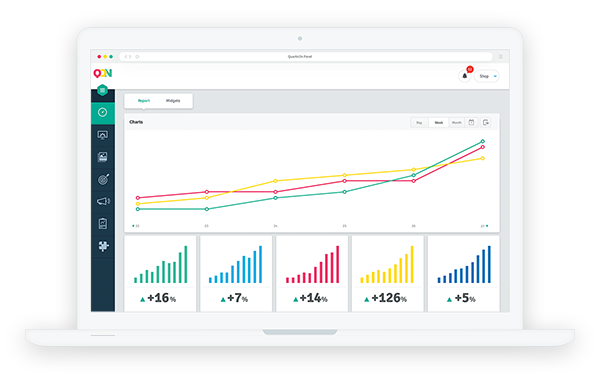Image resolution: width=600 pixels, height=374 pixels.
Task: Click the last yellow line data point
Action: (x=483, y=158)
